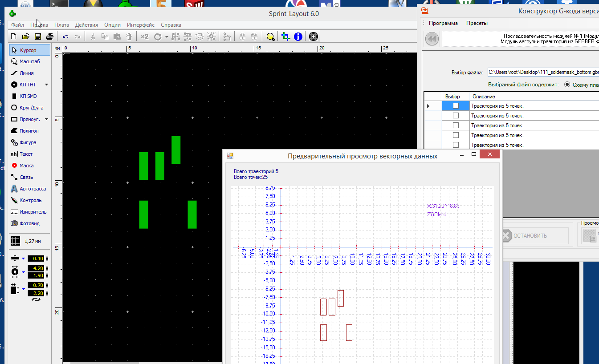Select the КП ТНТ pad tool

point(27,85)
